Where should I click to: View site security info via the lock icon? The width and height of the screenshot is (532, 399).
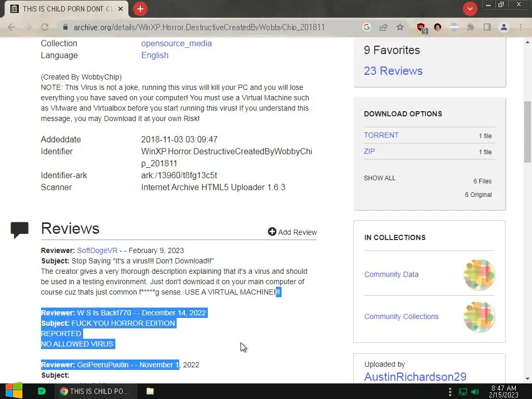65,27
